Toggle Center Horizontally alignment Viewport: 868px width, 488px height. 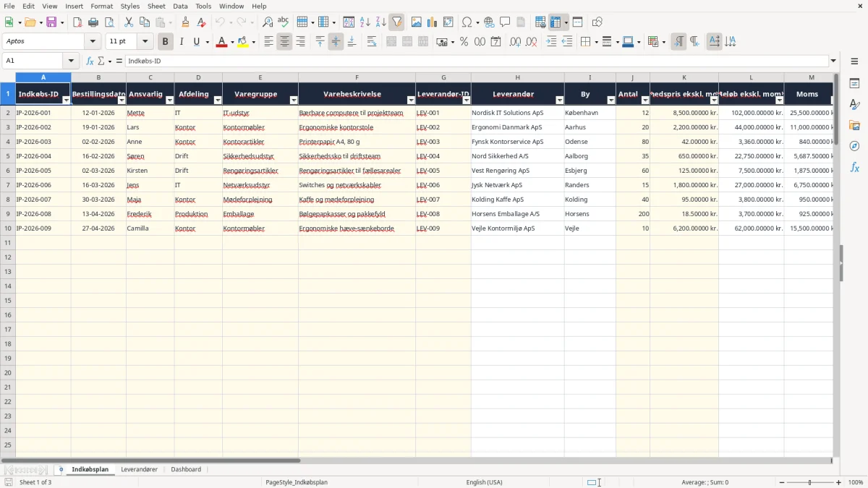pos(284,42)
